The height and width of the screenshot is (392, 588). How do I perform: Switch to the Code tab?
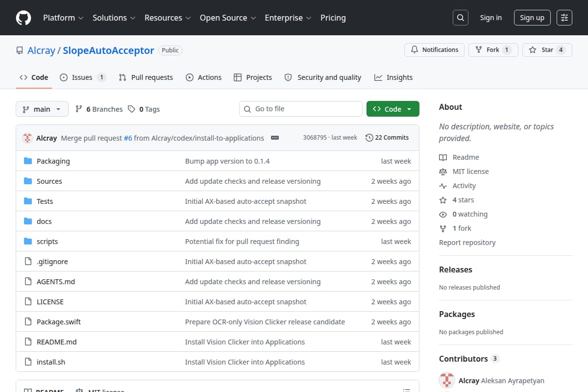[34, 77]
